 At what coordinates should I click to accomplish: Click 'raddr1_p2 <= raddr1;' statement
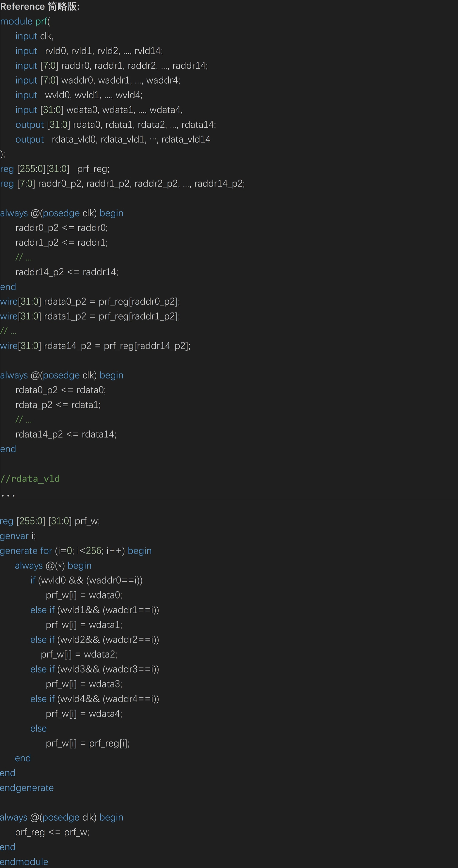tap(62, 243)
